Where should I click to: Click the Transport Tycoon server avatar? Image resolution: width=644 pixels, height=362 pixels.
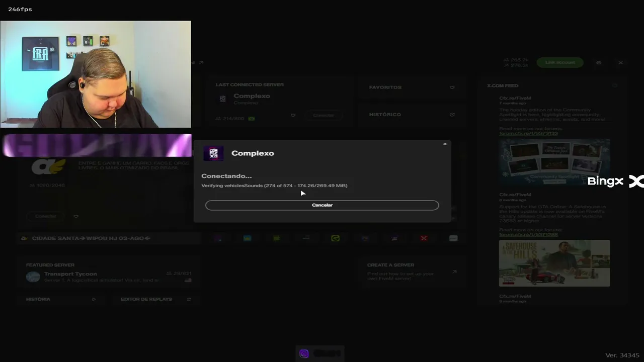(33, 277)
